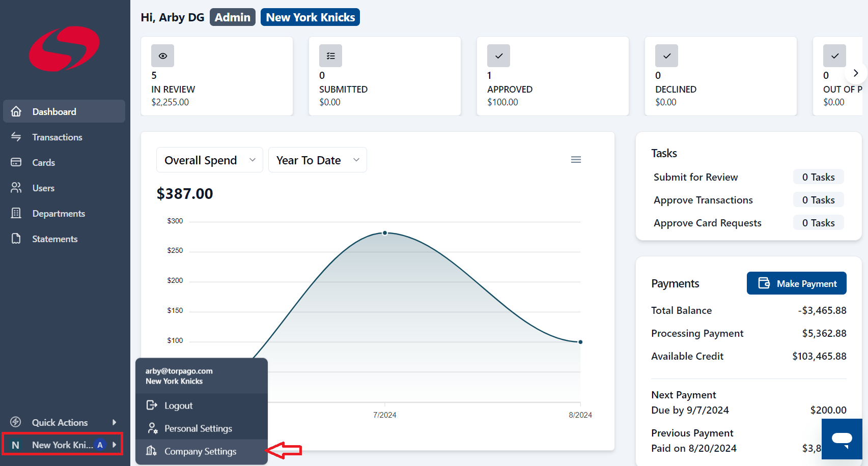Image resolution: width=868 pixels, height=466 pixels.
Task: Click the Processing Payment $5,362.88 value
Action: 824,333
